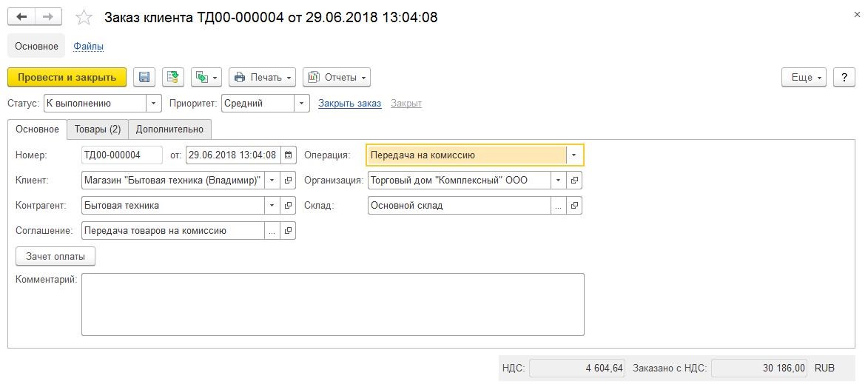Viewport: 868px width, 387px height.
Task: Click the save diskette icon
Action: pos(144,78)
